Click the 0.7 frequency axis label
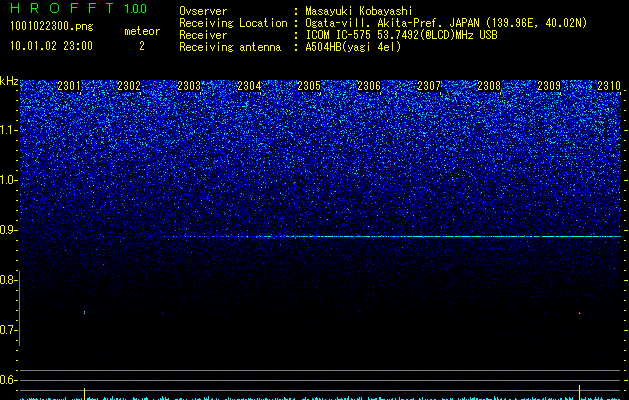Image resolution: width=629 pixels, height=400 pixels. pyautogui.click(x=7, y=330)
